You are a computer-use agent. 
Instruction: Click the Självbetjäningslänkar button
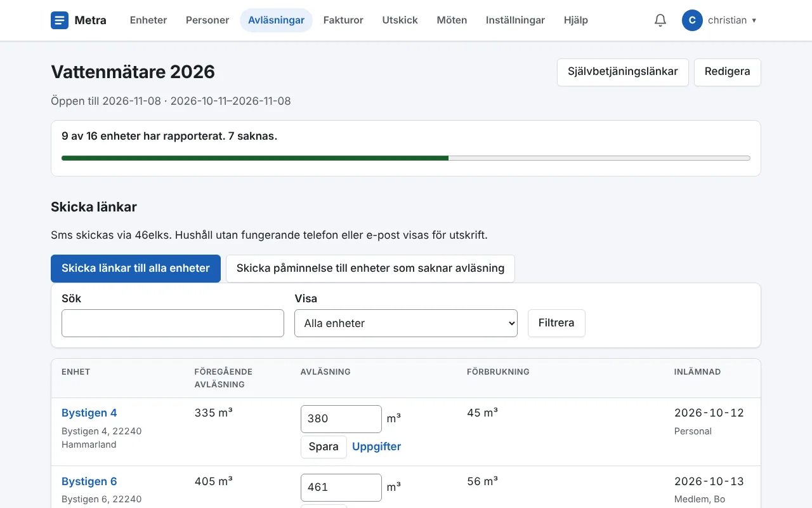pos(623,72)
